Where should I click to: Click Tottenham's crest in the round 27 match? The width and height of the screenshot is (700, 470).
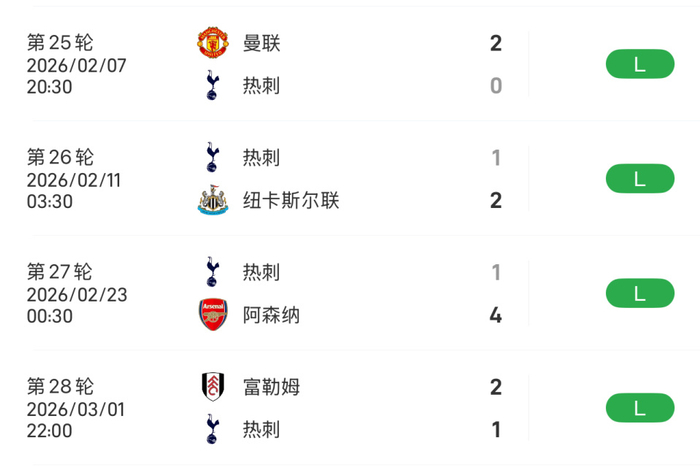(212, 272)
